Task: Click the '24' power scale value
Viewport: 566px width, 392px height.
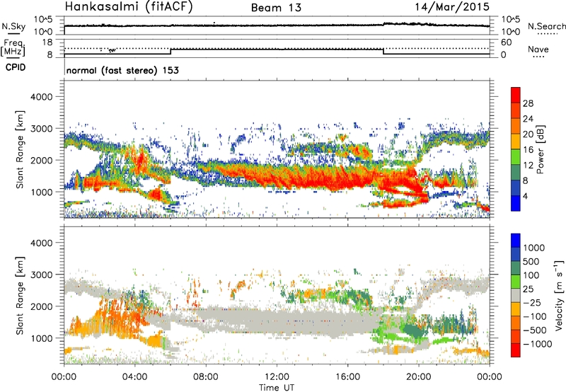Action: coord(528,119)
